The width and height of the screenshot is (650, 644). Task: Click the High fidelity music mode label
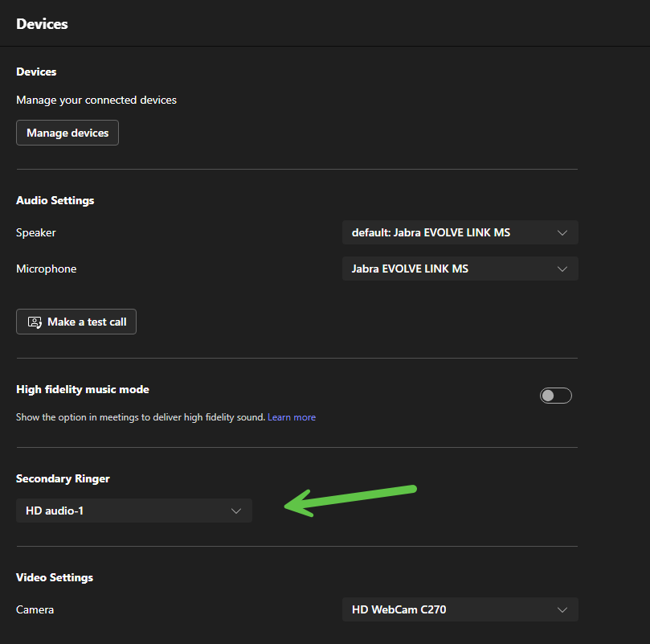point(83,389)
